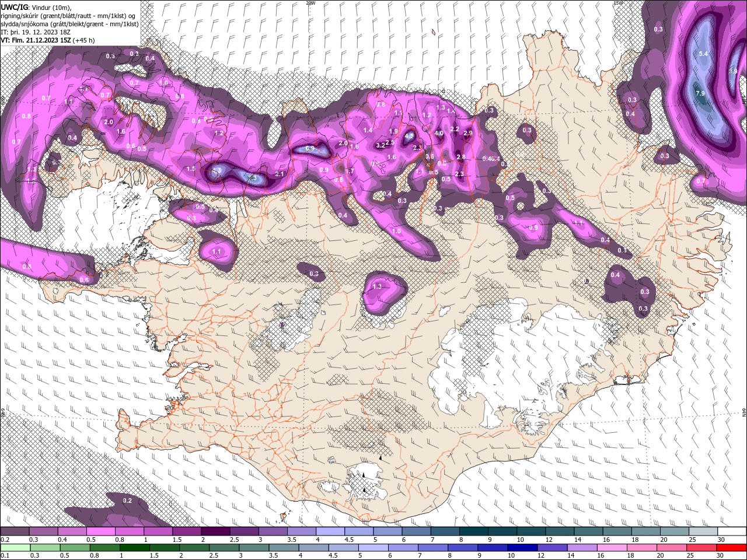The width and height of the screenshot is (747, 560).
Task: Click the 'UWC/IG: Vindur (10m)' title text
Action: point(36,7)
